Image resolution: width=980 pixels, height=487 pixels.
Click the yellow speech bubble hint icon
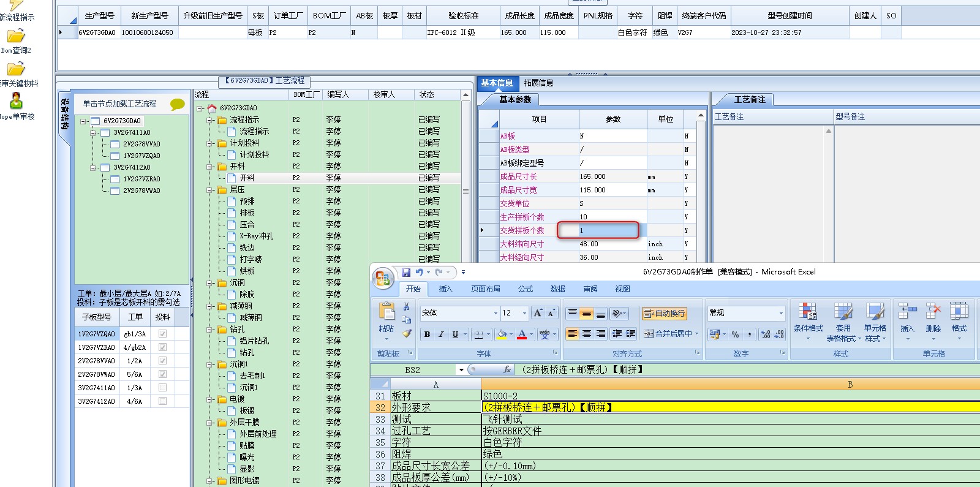tap(178, 104)
